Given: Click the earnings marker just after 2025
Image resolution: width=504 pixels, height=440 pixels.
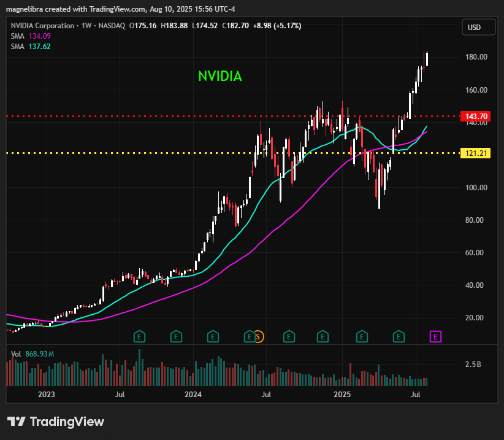Looking at the screenshot, I should pos(362,337).
